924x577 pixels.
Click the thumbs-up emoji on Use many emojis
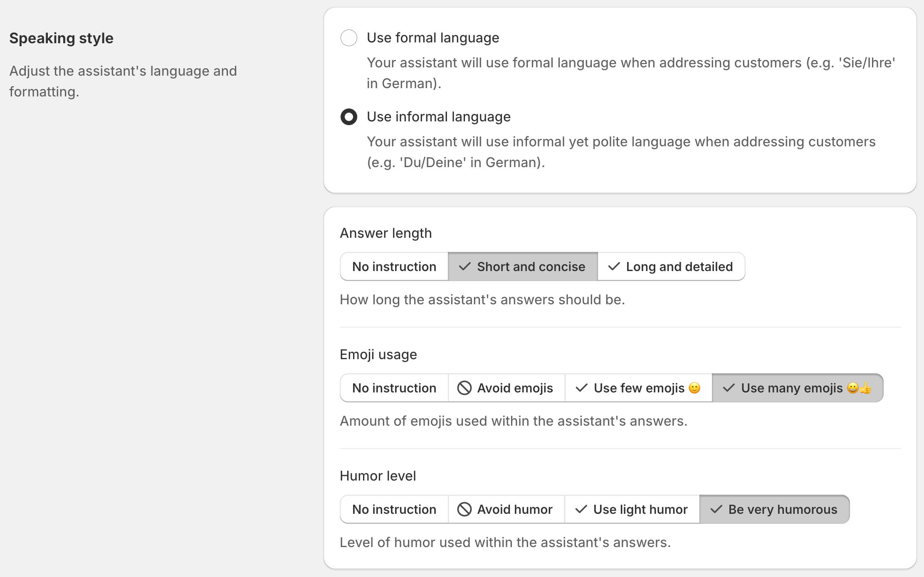coord(867,388)
